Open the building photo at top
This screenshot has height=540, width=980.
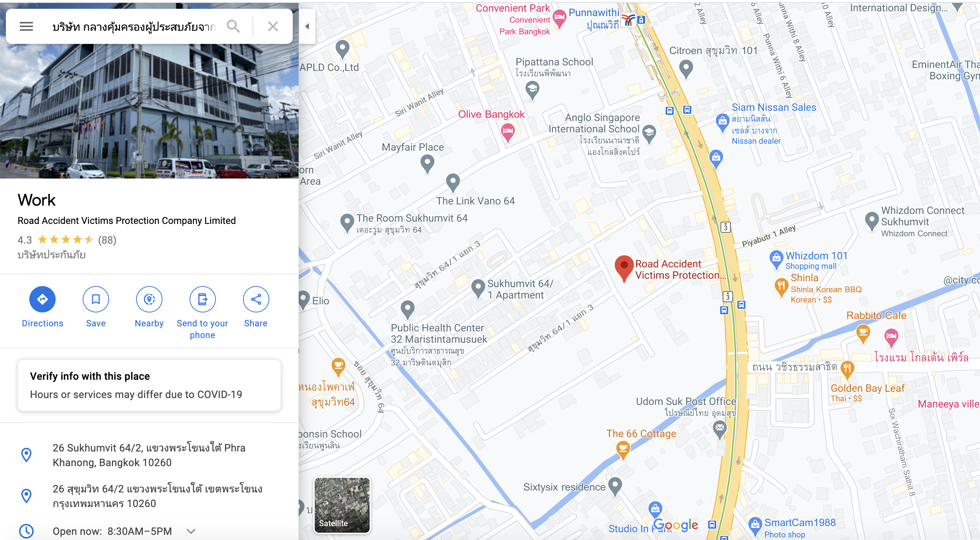point(149,110)
